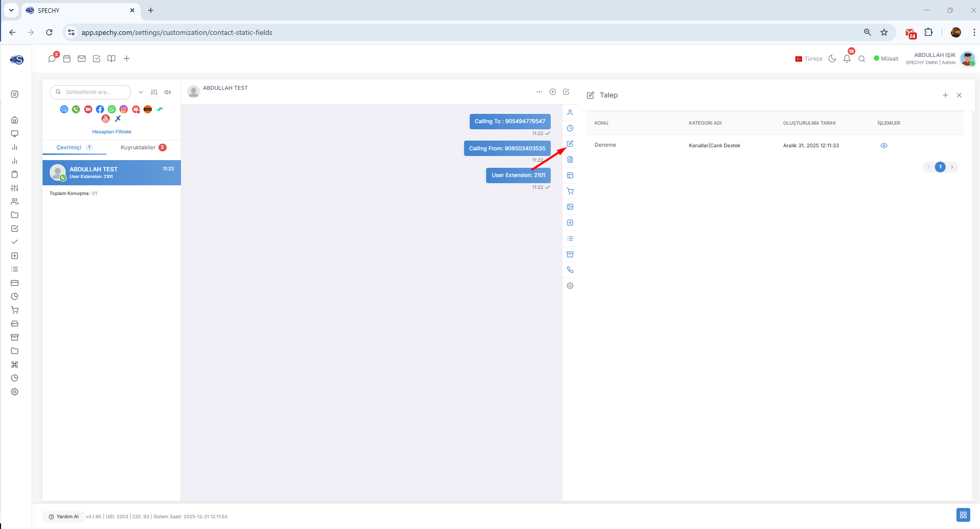Screen dimensions: 980x529
Task: Expand the chevron beside the chat search
Action: [141, 92]
